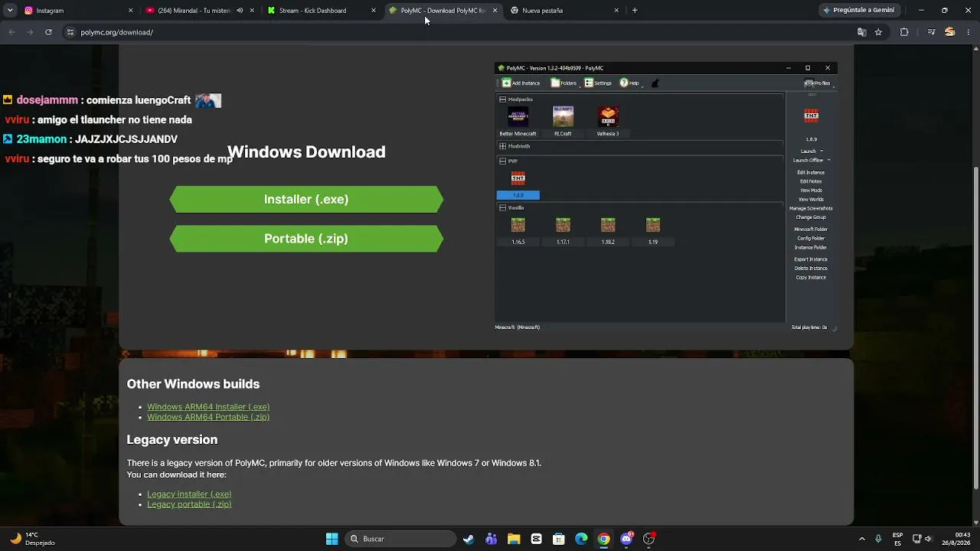Open a new browser tab

point(635,11)
